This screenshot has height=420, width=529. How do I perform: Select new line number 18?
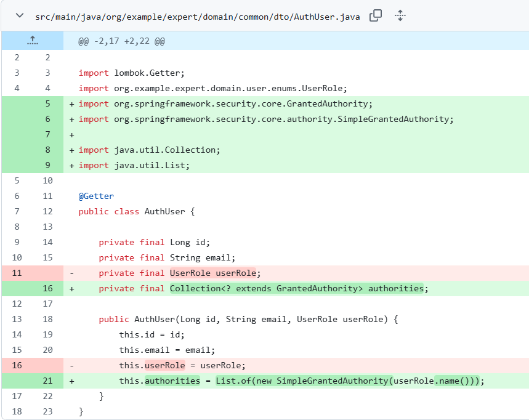(x=48, y=319)
